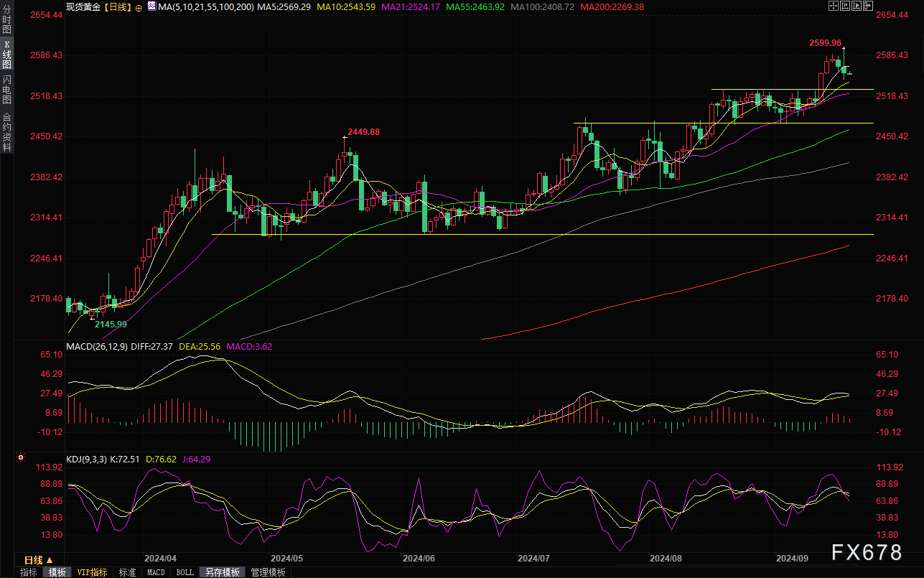The height and width of the screenshot is (578, 924).
Task: Select the K线图 sidebar tab
Action: [6, 54]
